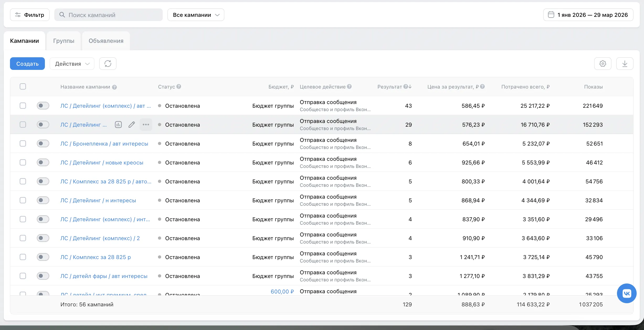The height and width of the screenshot is (330, 644).
Task: Click the calendar icon in date range
Action: [551, 15]
